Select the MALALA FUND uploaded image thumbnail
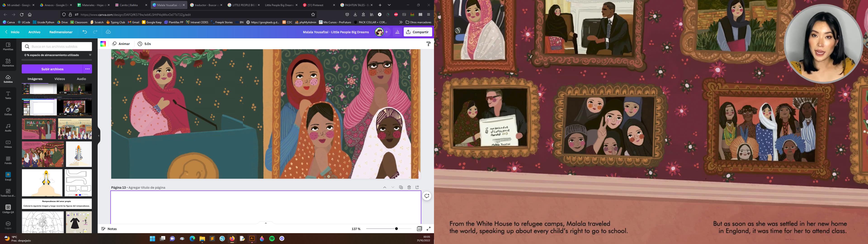The image size is (868, 244). pos(39,129)
